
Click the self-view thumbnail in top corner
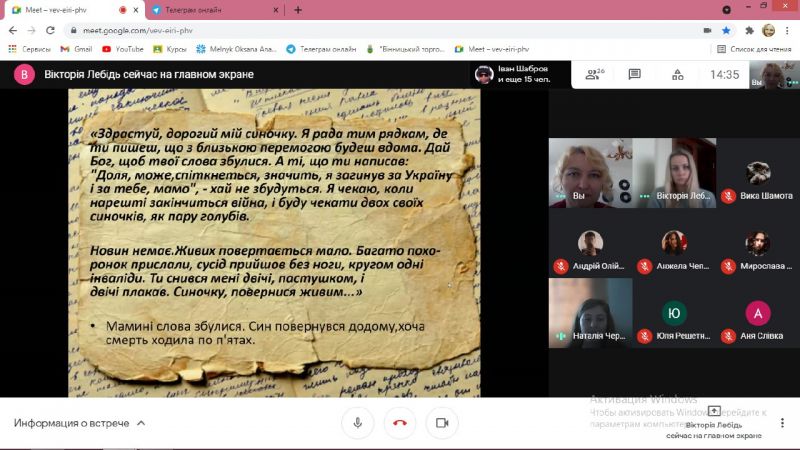pyautogui.click(x=774, y=74)
